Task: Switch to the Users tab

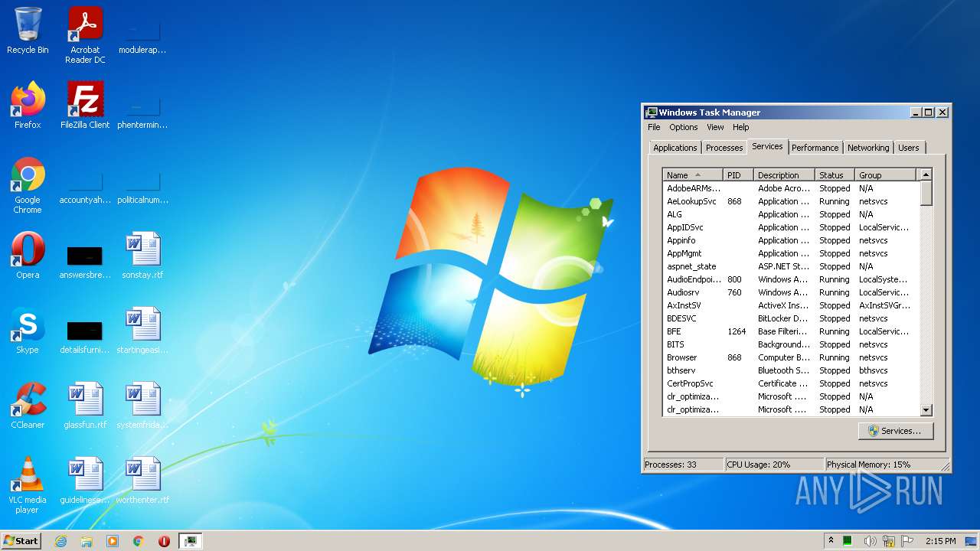Action: coord(909,148)
